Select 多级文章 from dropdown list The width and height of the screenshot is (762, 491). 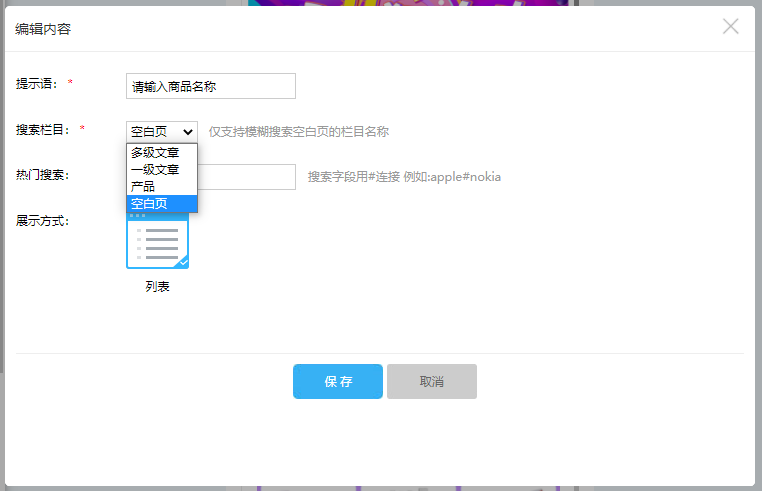click(162, 153)
